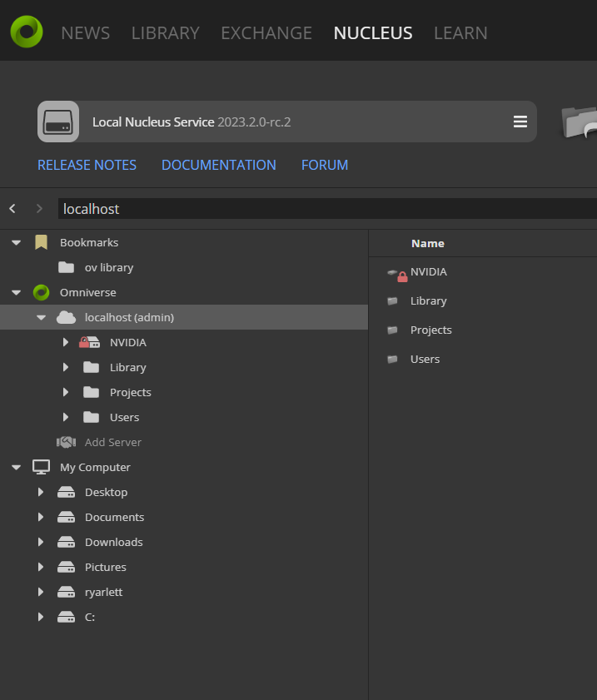Select the ryarlett label in tree
The image size is (597, 700).
[x=103, y=593]
